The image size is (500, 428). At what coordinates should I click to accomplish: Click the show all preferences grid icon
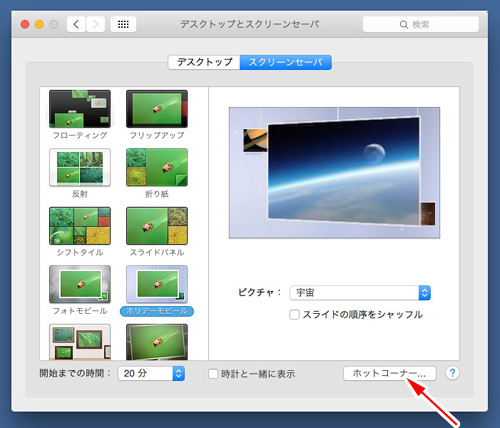click(123, 24)
